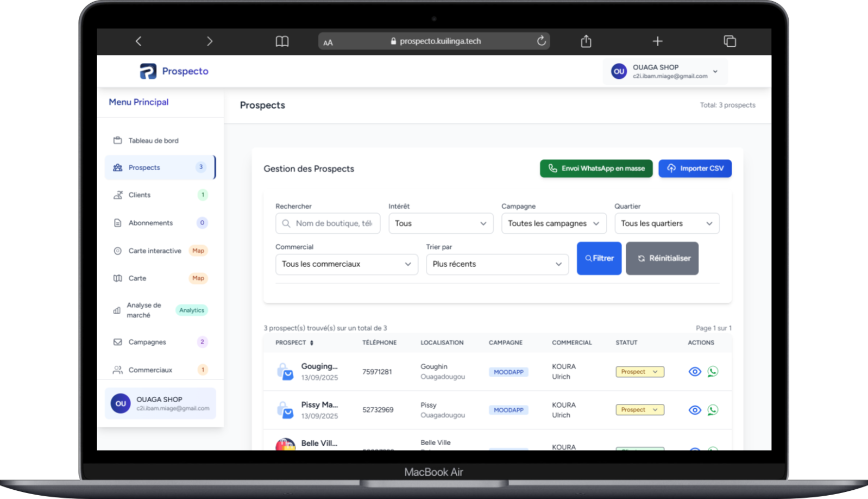View Pissy Ma prospect details via eye icon
868x499 pixels.
coord(694,410)
